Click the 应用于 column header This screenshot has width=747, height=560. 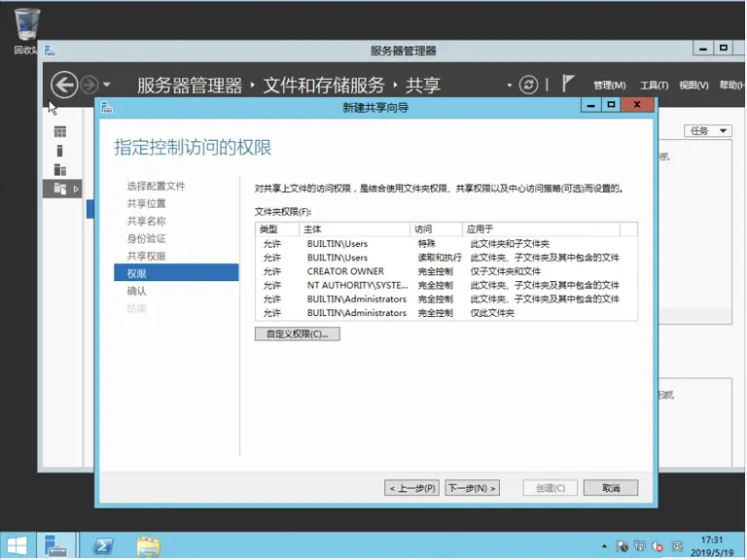pos(541,229)
